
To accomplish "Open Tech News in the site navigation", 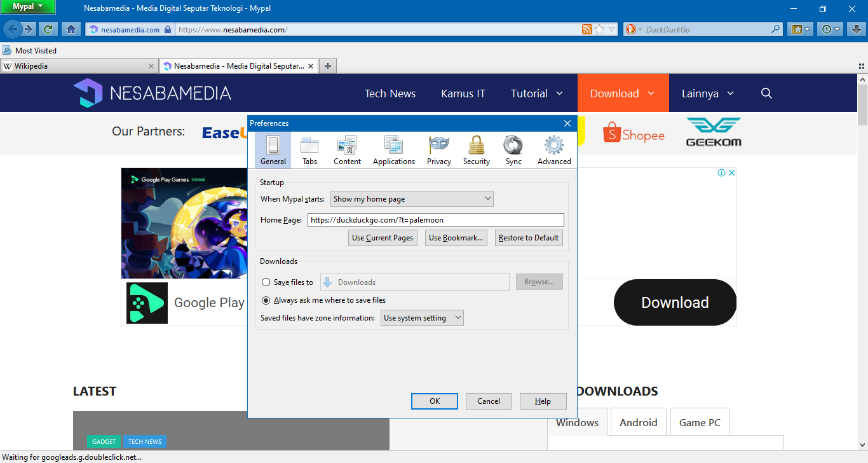I will 390,93.
